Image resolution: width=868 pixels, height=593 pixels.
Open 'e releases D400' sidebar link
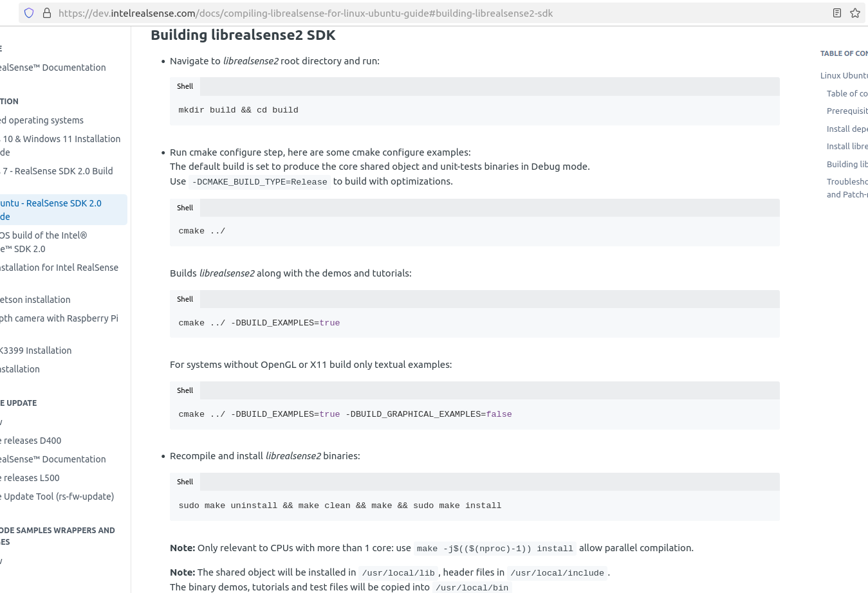click(x=31, y=441)
